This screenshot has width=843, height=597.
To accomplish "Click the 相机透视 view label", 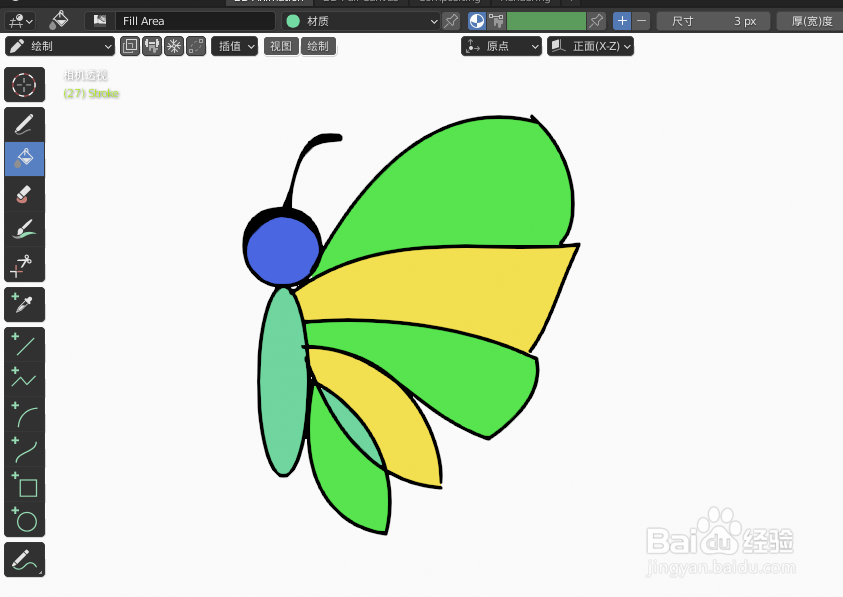I will click(85, 75).
